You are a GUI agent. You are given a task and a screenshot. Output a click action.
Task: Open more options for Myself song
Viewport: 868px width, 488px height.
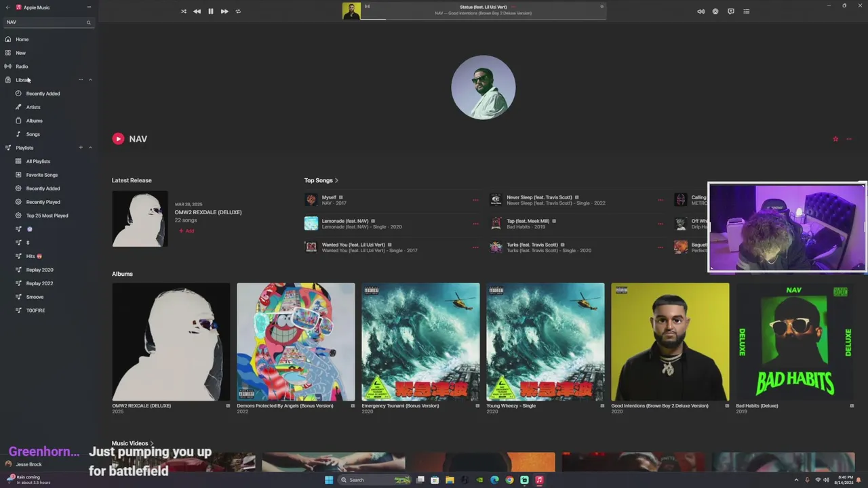tap(475, 200)
